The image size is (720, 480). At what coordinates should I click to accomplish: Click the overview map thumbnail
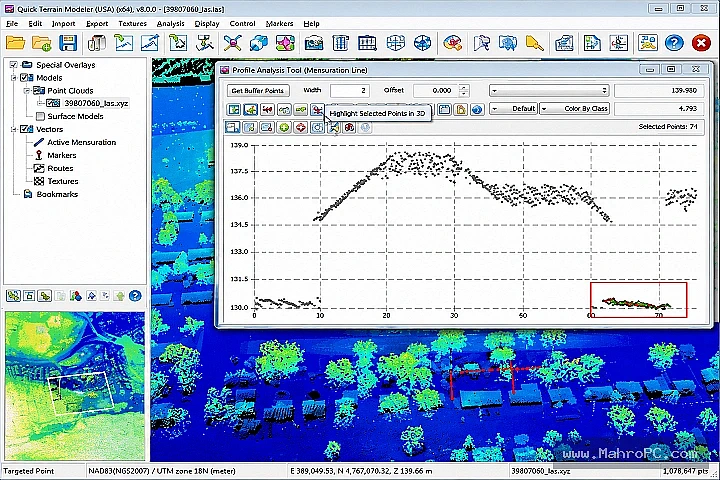(x=75, y=386)
